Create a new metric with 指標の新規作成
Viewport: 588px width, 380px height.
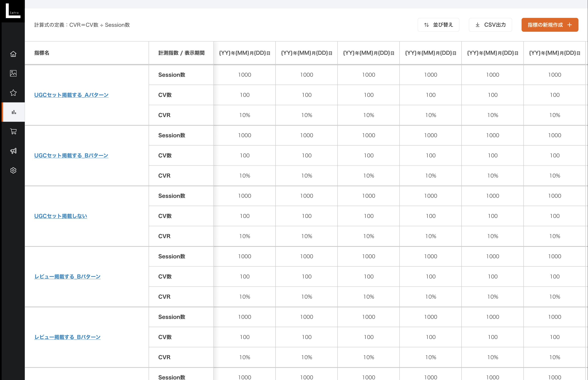549,25
